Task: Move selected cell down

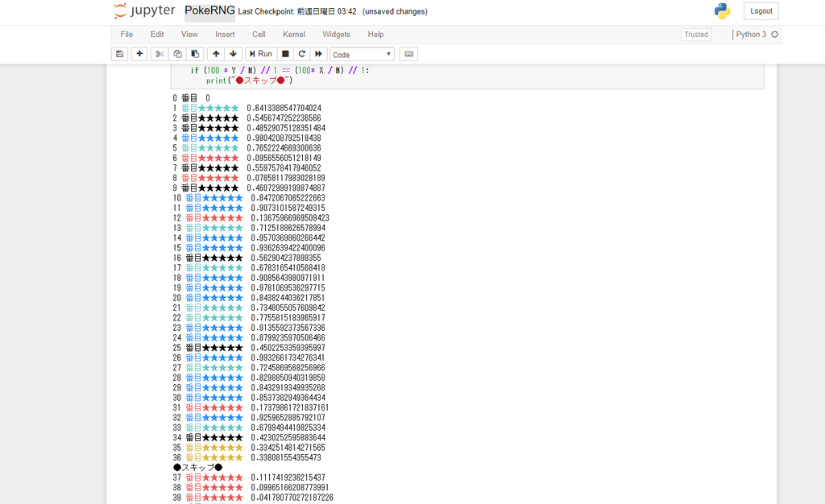Action: 233,54
